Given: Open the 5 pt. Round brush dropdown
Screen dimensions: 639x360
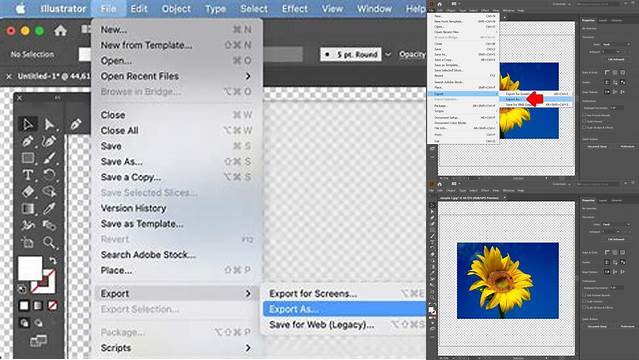Looking at the screenshot, I should tap(351, 54).
